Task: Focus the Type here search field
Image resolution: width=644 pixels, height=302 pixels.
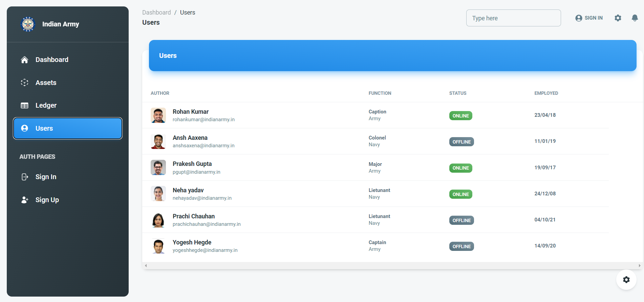Action: coord(514,18)
